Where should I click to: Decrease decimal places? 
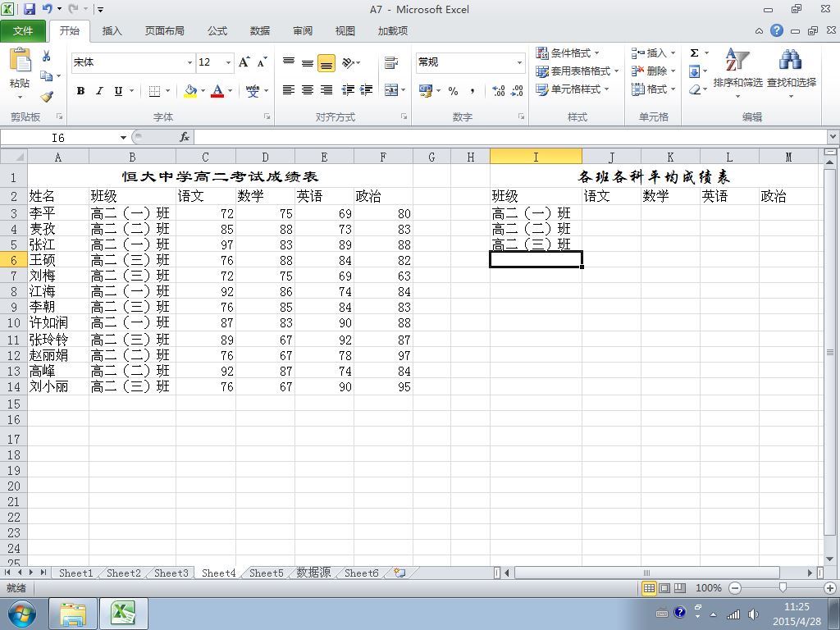click(x=517, y=91)
